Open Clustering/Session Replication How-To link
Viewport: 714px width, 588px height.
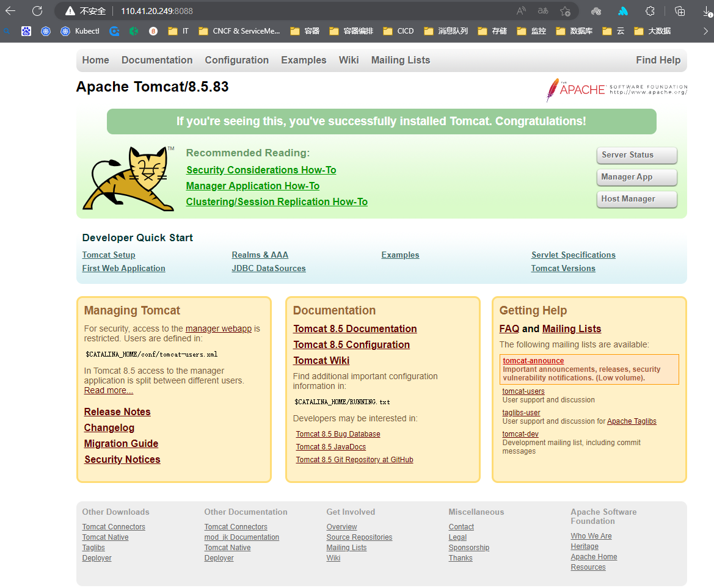277,201
